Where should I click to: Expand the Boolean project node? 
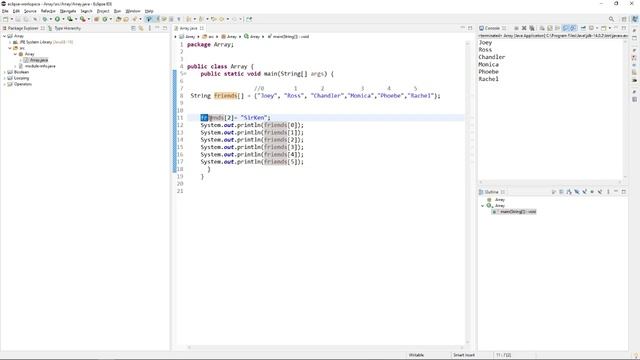(4, 72)
